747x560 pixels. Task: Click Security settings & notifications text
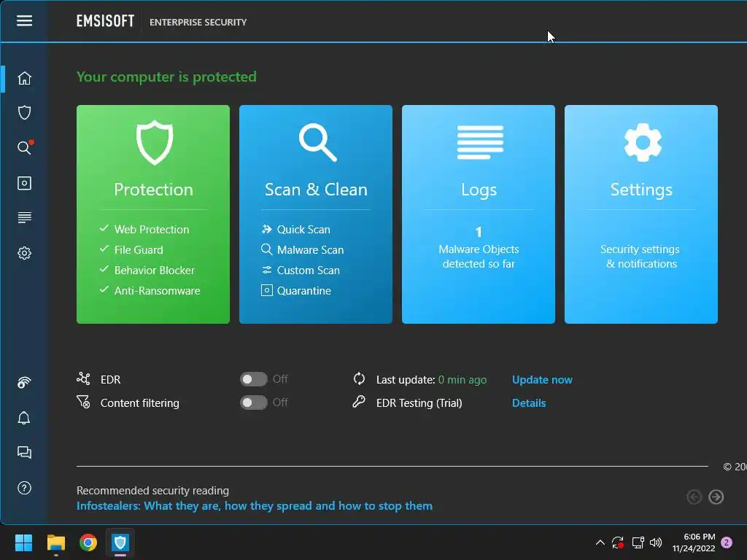(x=640, y=256)
